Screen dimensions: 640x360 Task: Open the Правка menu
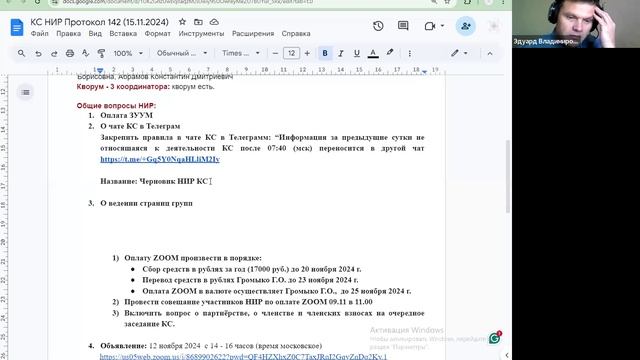[68, 33]
